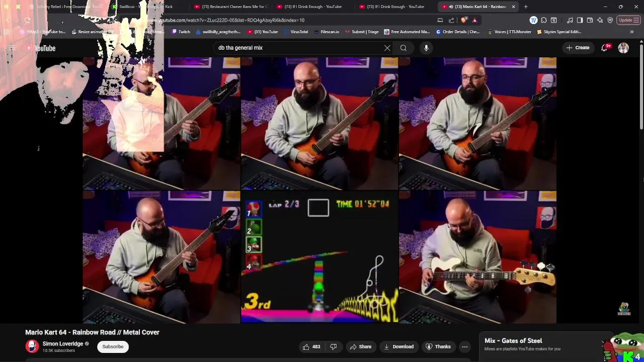Click the Thanks button

[438, 346]
